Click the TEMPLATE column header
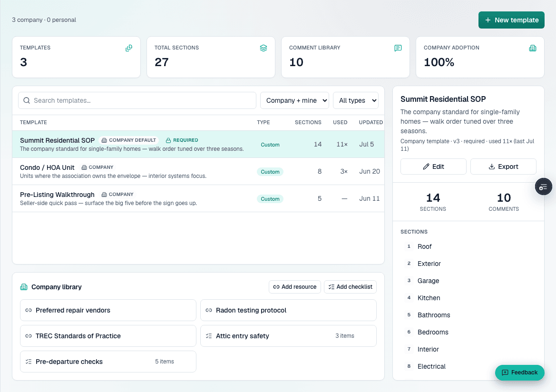 [x=33, y=122]
